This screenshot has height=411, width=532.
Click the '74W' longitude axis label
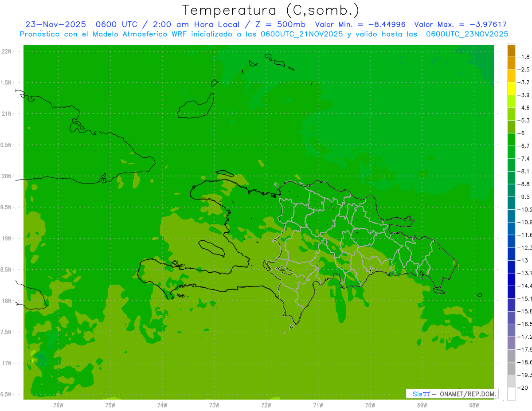(x=162, y=405)
